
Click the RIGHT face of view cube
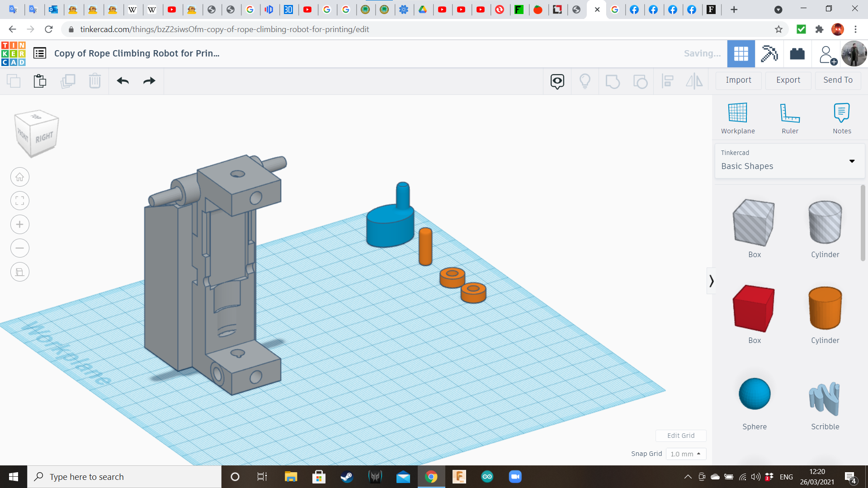coord(44,137)
